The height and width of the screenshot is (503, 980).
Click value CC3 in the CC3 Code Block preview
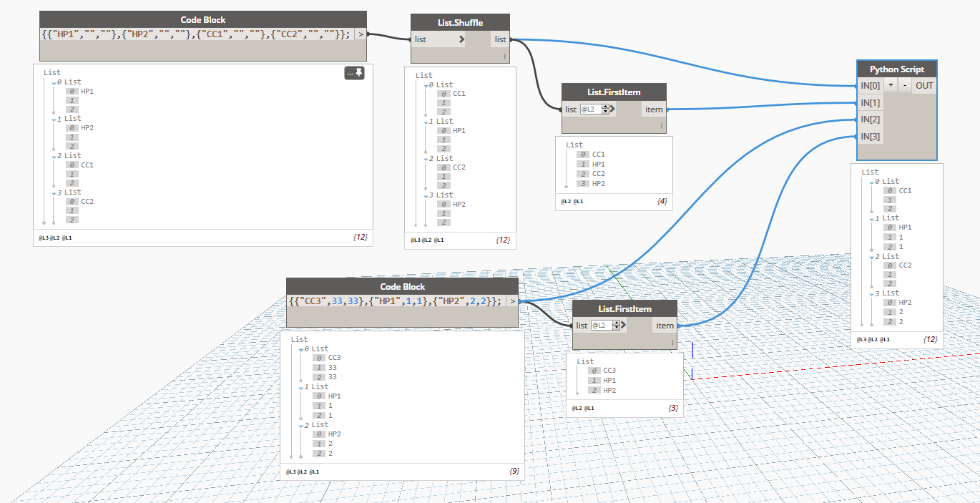click(x=335, y=358)
